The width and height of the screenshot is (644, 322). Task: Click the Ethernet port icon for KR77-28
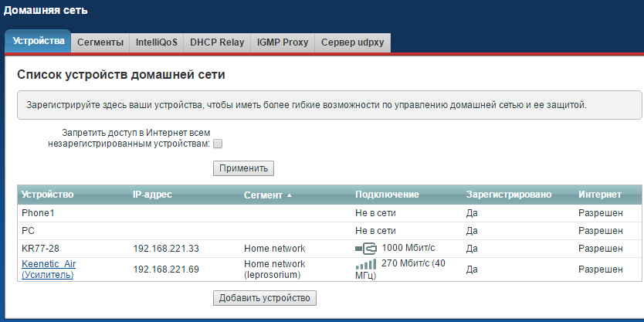(x=365, y=249)
